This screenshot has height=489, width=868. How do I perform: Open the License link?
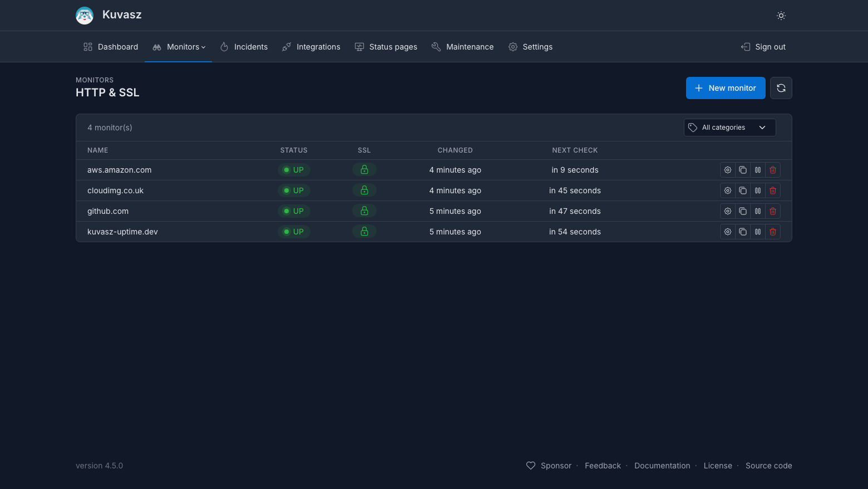pyautogui.click(x=718, y=466)
